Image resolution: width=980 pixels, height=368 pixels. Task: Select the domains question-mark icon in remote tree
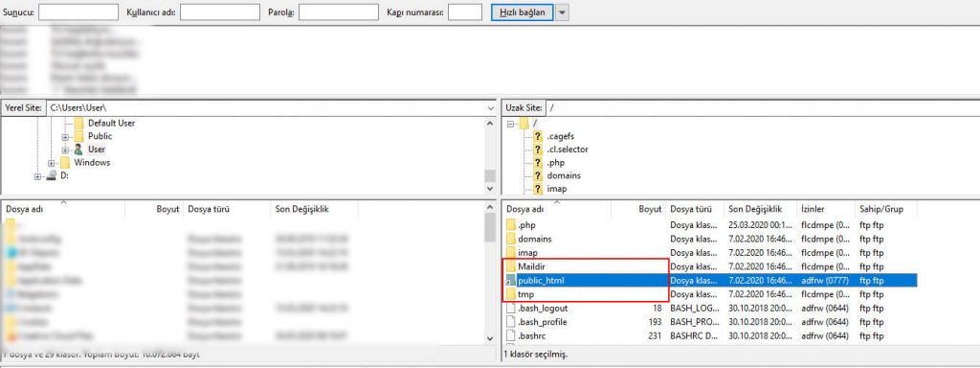click(538, 176)
